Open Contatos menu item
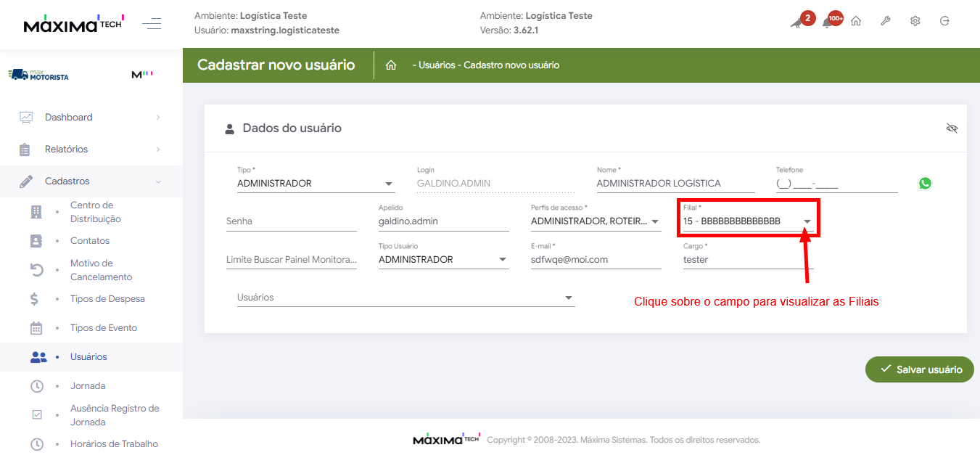 click(90, 241)
